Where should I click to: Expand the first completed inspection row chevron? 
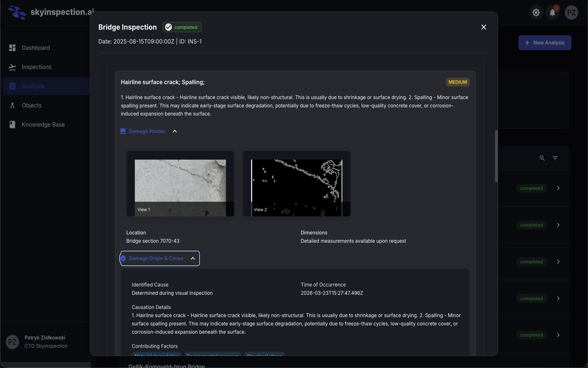point(558,188)
